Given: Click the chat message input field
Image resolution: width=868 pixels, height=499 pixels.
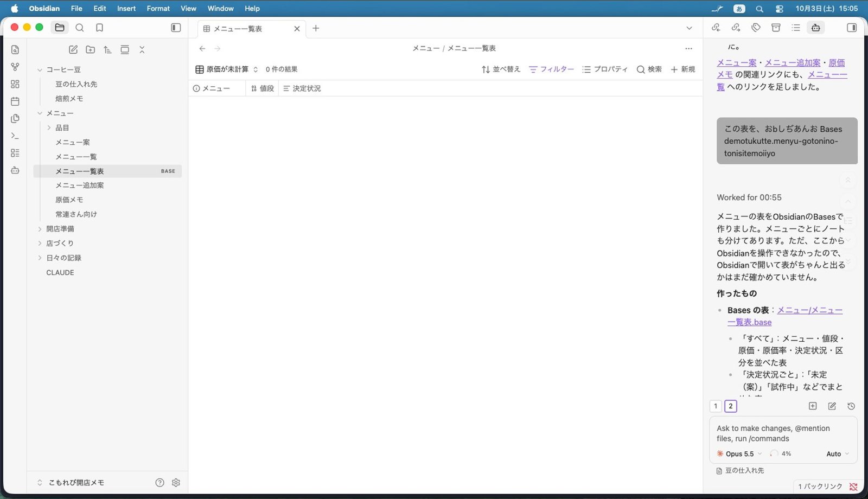Looking at the screenshot, I should (783, 433).
